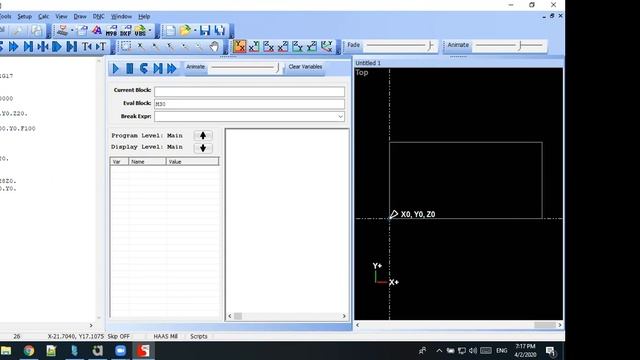The height and width of the screenshot is (360, 640).
Task: Open the Draw menu
Action: coord(80,16)
